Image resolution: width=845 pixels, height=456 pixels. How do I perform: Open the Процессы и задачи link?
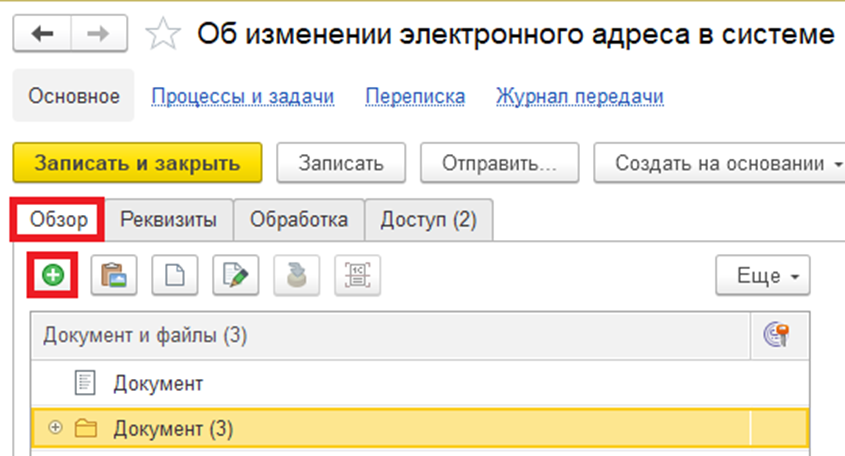[242, 97]
